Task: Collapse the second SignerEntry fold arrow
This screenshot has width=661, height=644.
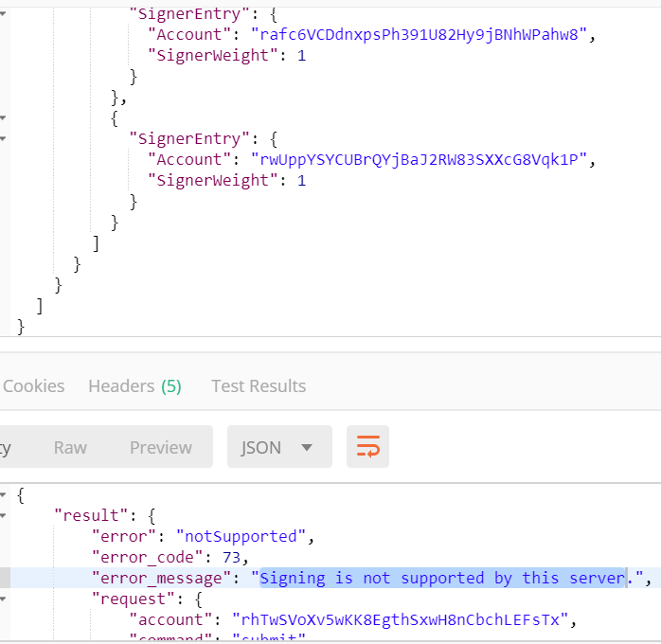Action: point(3,138)
